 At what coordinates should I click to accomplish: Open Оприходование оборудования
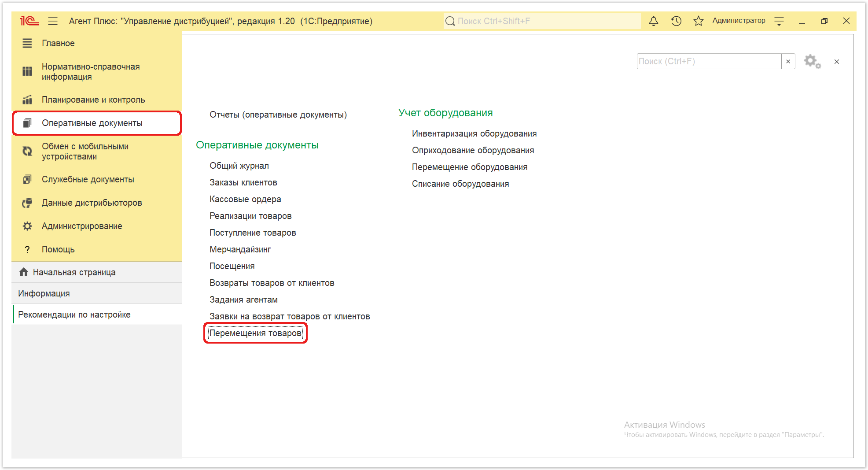(473, 150)
